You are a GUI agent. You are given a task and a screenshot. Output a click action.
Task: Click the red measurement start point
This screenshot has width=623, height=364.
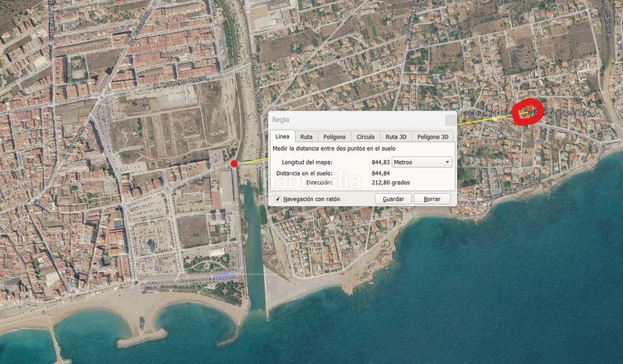234,163
